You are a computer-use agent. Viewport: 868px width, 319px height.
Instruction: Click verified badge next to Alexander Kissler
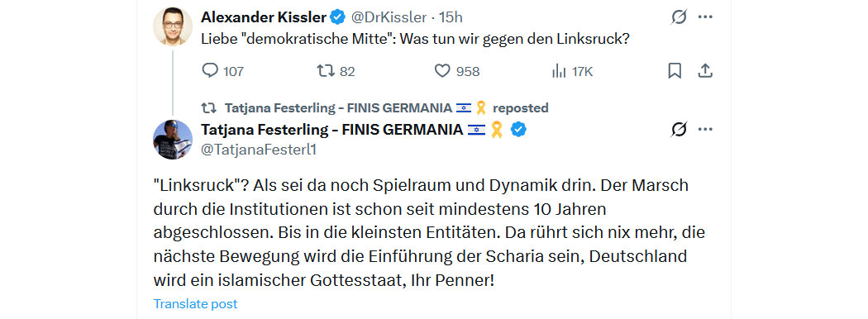[x=337, y=17]
